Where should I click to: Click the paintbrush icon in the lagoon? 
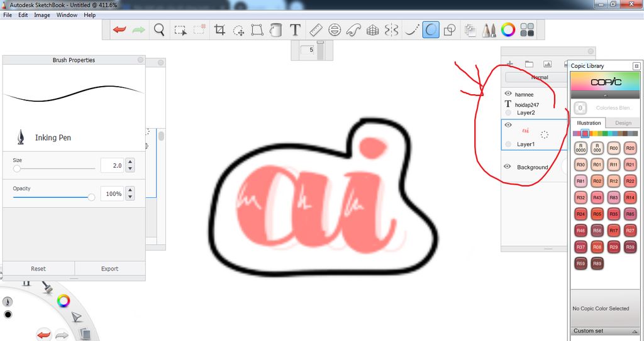pyautogui.click(x=48, y=287)
